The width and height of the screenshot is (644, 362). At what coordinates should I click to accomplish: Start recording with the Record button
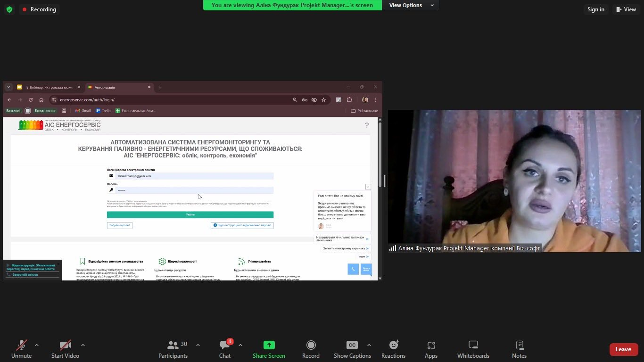[311, 349]
